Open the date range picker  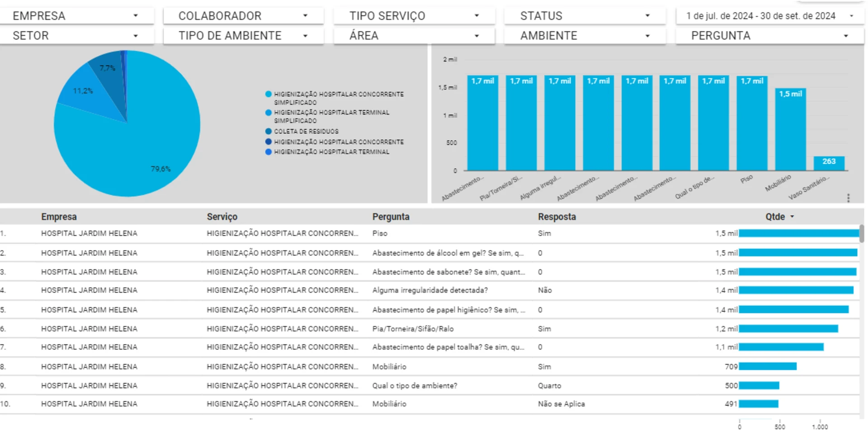(x=769, y=16)
